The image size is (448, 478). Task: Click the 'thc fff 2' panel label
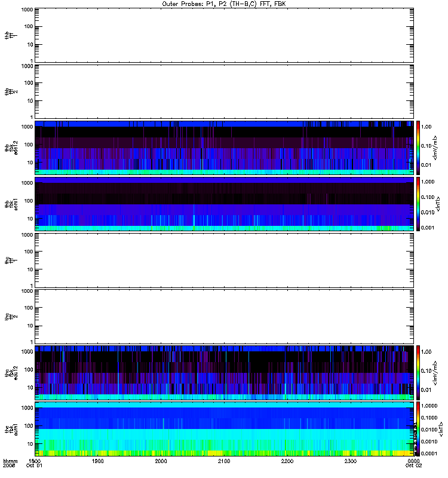[11, 317]
